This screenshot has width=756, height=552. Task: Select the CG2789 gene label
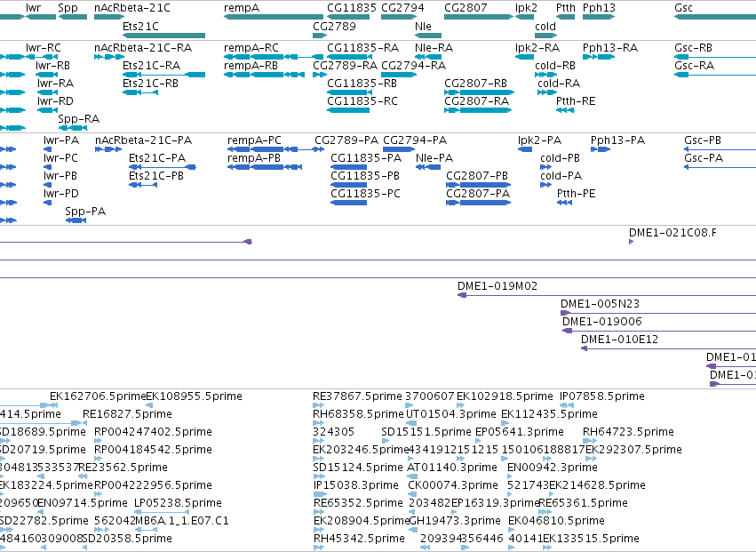(x=334, y=26)
